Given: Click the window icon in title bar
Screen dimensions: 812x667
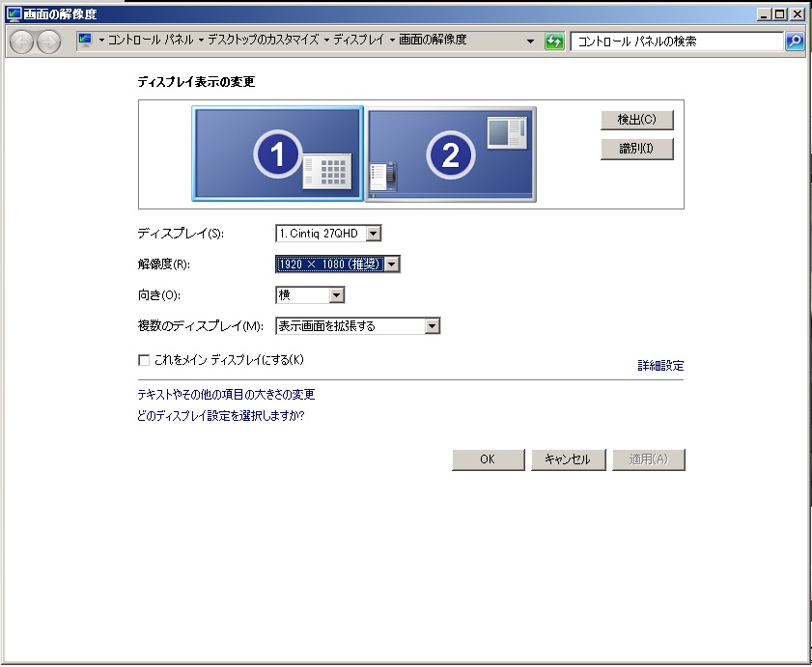Looking at the screenshot, I should click(13, 14).
